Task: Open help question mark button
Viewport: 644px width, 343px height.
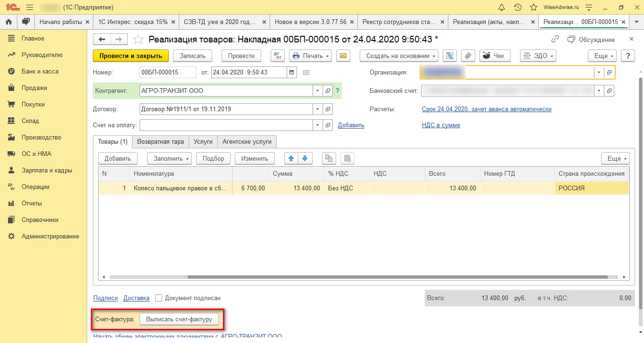Action: pyautogui.click(x=627, y=56)
